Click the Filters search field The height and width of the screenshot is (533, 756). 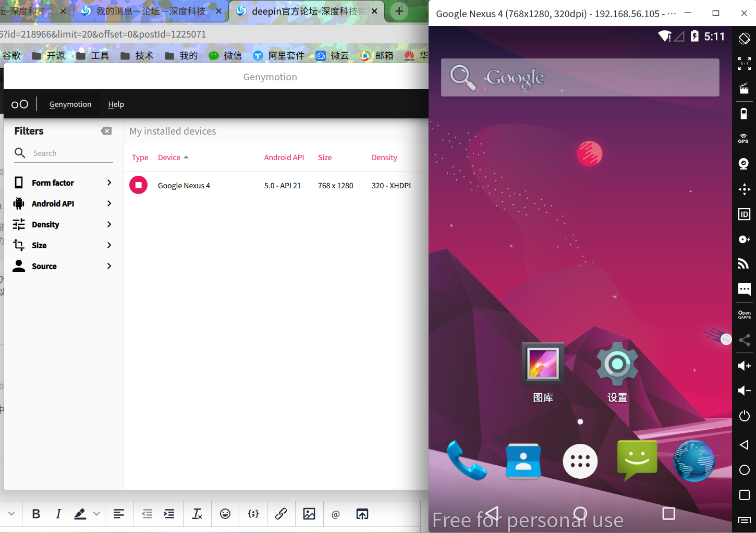(64, 153)
